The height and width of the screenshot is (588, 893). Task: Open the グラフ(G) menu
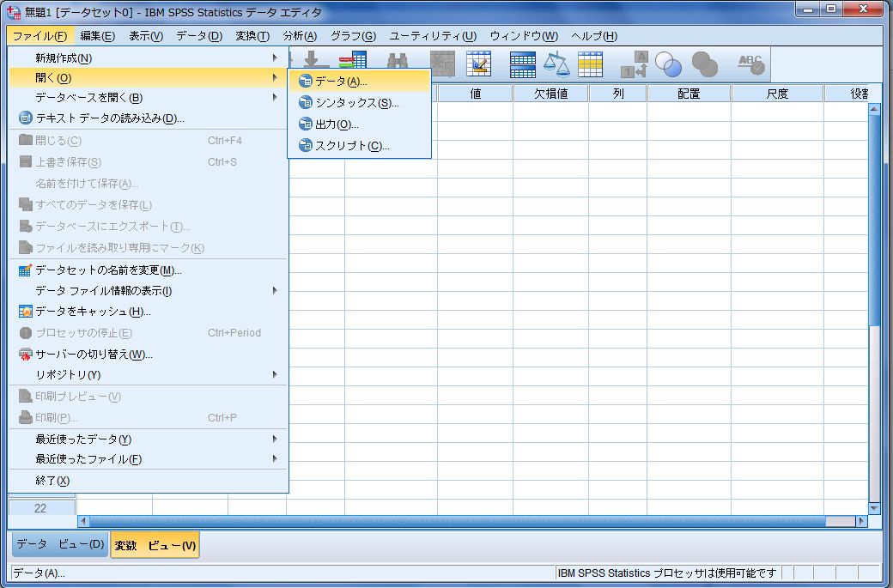pos(353,36)
